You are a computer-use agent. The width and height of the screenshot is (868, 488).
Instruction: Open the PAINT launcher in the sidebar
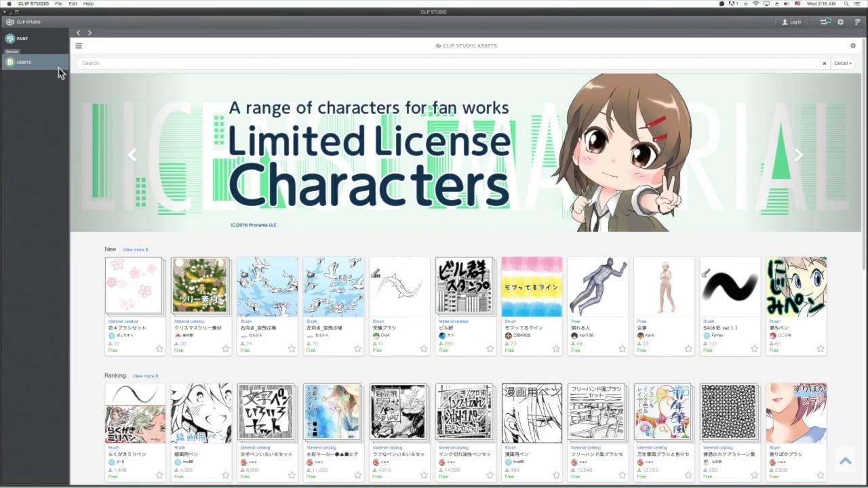[x=18, y=39]
